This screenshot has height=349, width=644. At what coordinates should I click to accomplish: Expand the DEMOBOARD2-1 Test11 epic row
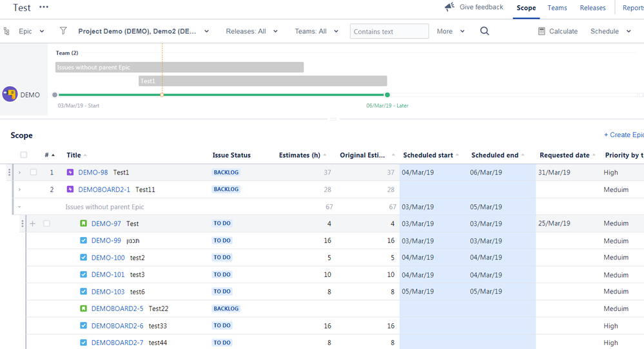19,189
